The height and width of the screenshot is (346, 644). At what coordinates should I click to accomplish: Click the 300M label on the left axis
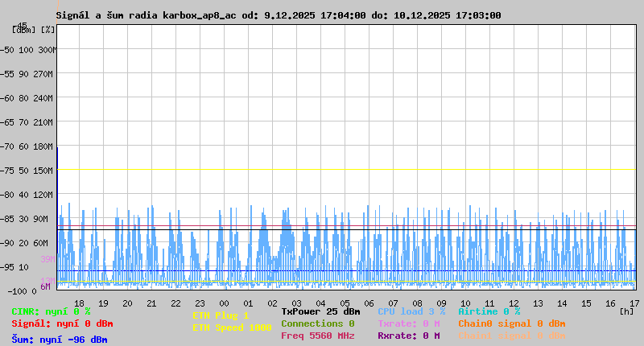coord(47,50)
